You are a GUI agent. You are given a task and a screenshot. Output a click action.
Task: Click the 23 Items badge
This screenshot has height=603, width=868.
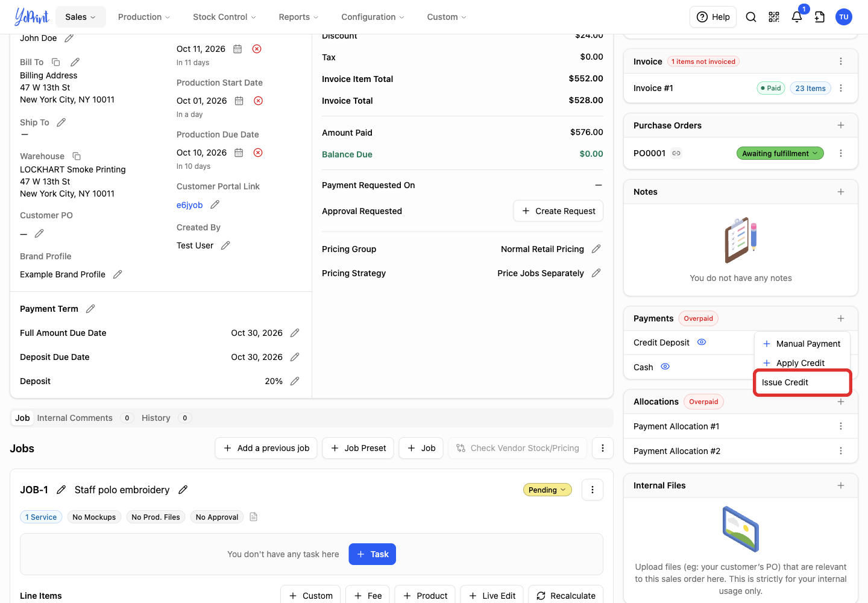pos(810,88)
